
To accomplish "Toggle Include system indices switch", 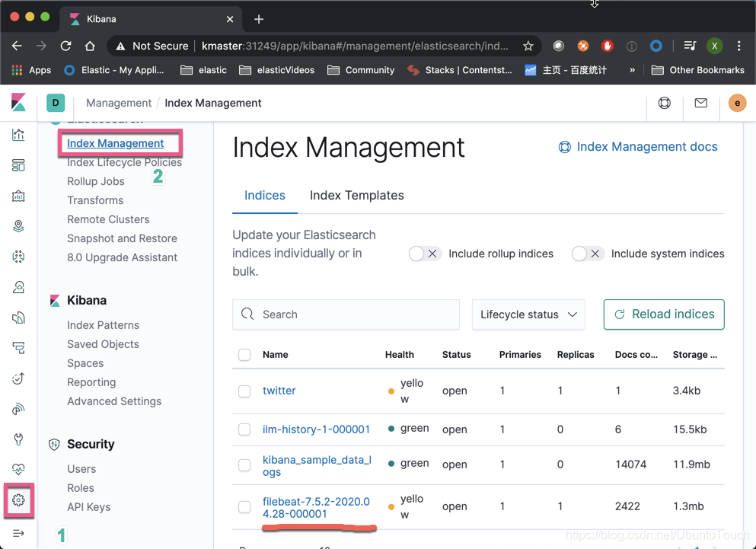I will pos(588,254).
